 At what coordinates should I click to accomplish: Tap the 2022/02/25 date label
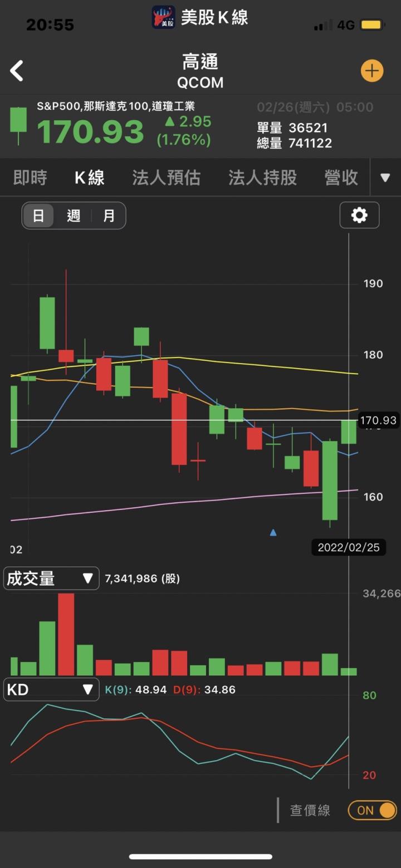(348, 547)
